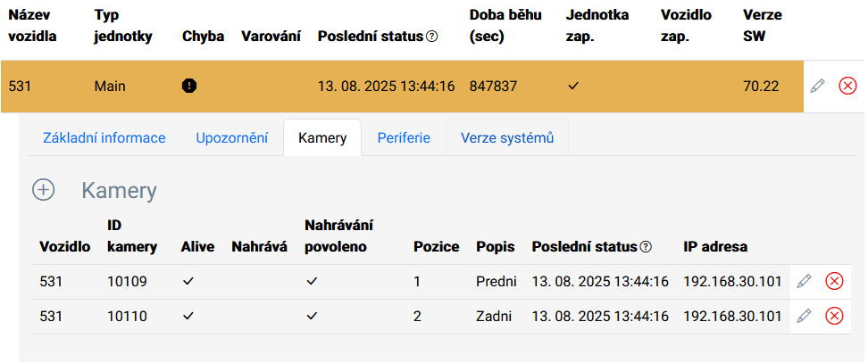Collapse the highlighted 531 Main row

402,87
